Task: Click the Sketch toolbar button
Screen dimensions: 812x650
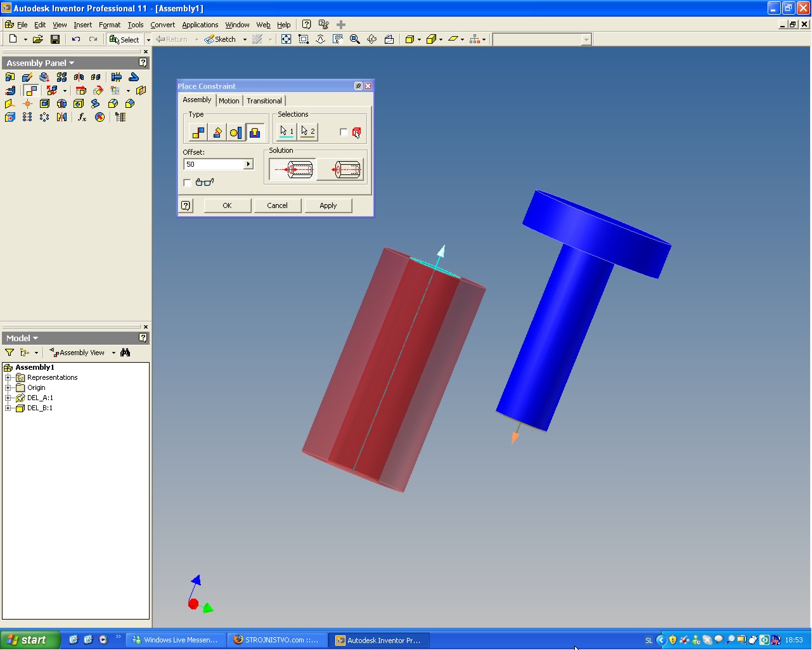Action: (x=220, y=39)
